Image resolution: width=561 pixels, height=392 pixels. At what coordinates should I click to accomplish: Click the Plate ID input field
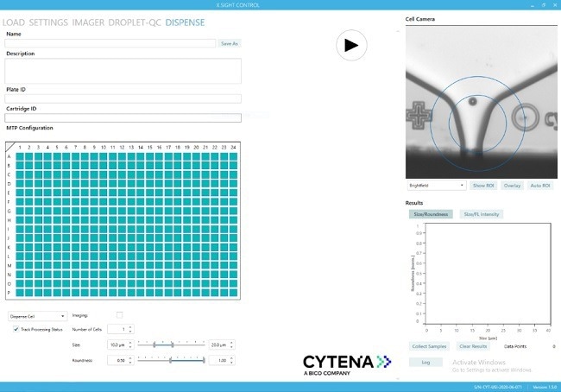[x=123, y=98]
